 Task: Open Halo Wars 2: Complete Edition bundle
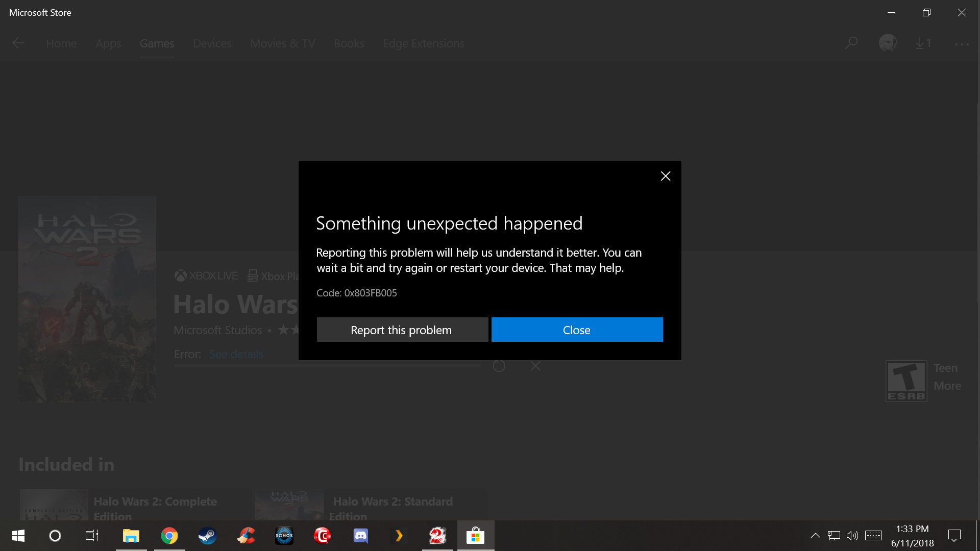tap(135, 505)
